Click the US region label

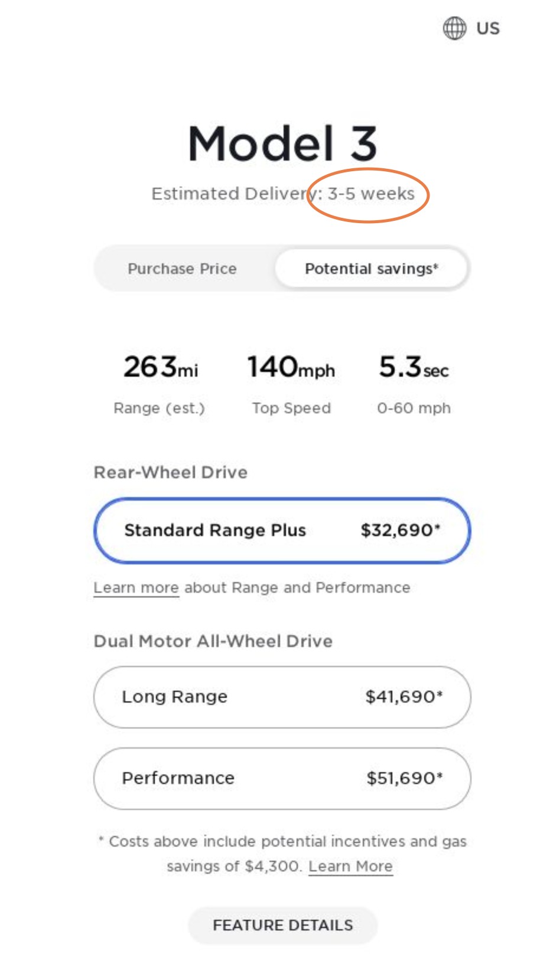point(488,28)
